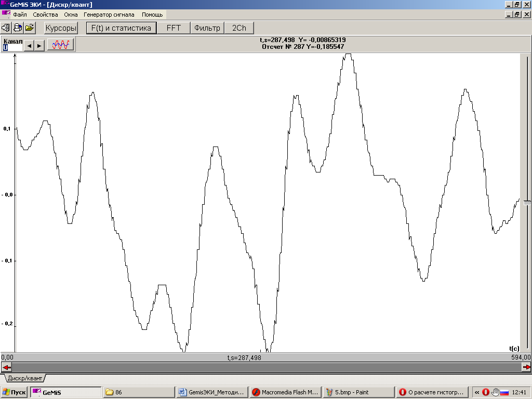The width and height of the screenshot is (532, 399).
Task: Click the Y= -0,00865319 readout line
Action: coord(303,39)
